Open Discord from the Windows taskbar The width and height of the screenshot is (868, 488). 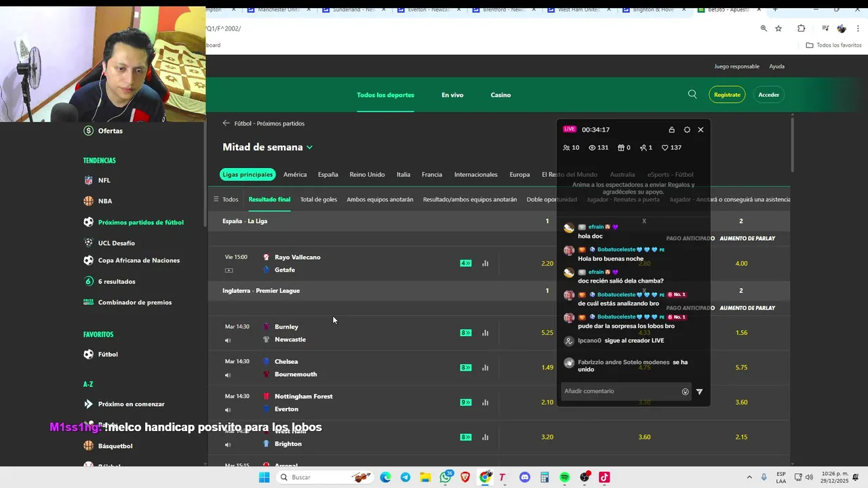click(525, 477)
